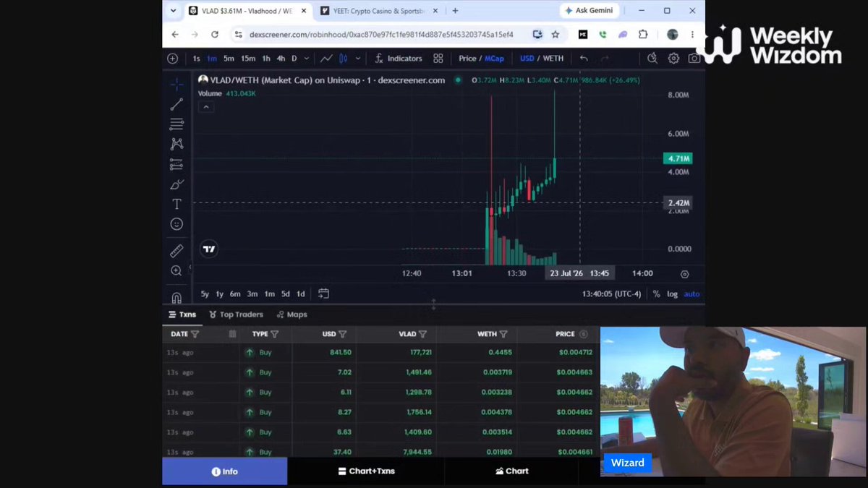Select the brush drawing tool
The image size is (868, 488).
(x=176, y=184)
